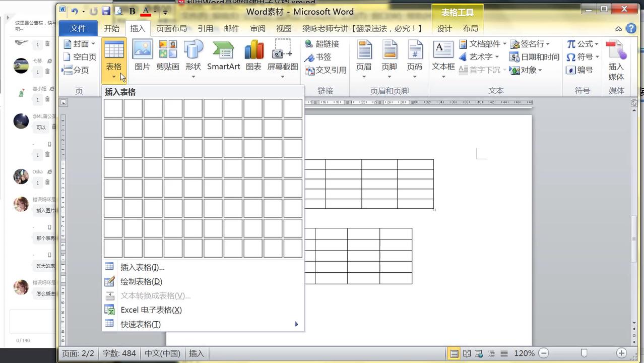Viewport: 644px width, 363px height.
Task: Insert a picture from file
Action: 142,54
